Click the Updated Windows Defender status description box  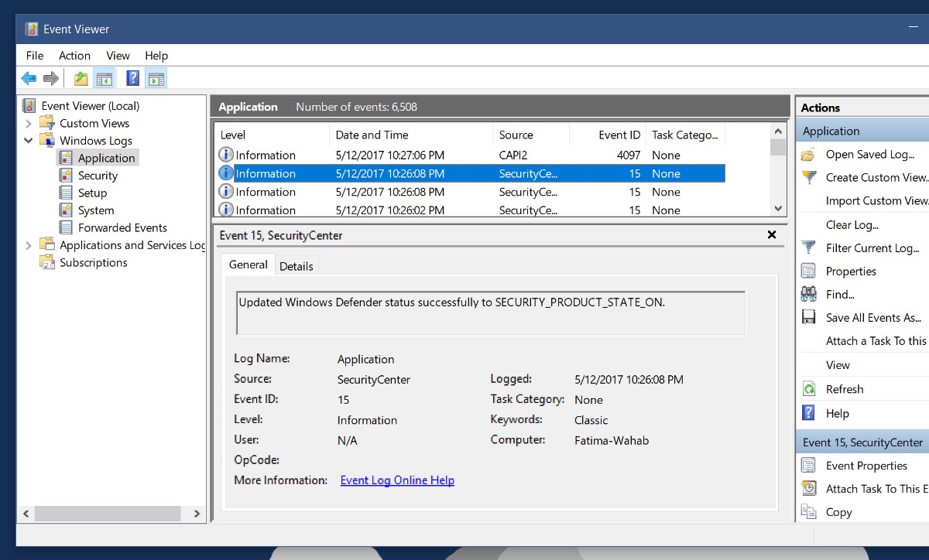point(491,312)
